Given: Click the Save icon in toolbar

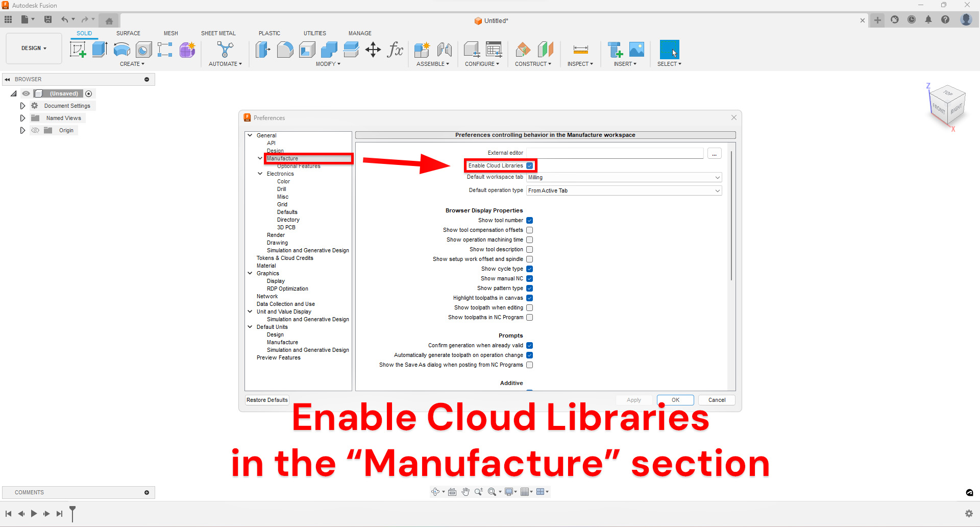Looking at the screenshot, I should (48, 19).
